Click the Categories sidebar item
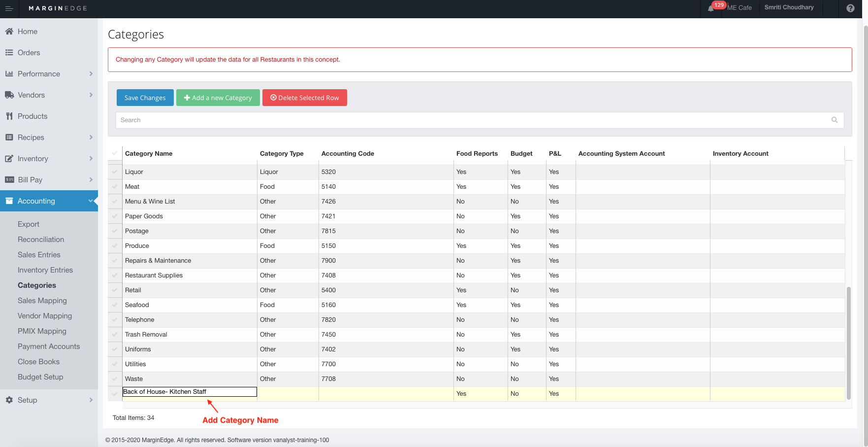The image size is (868, 447). (37, 285)
